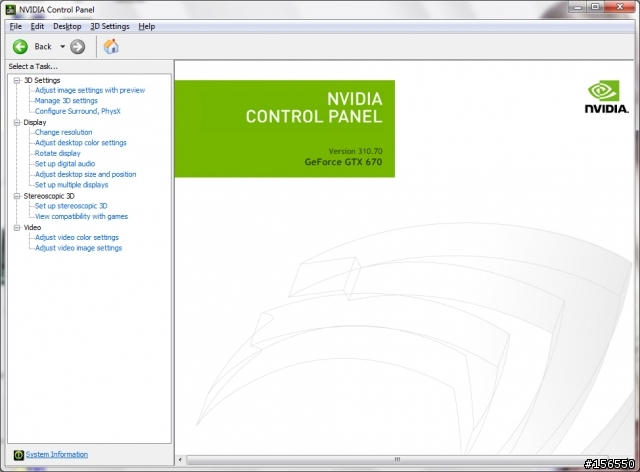Screen dimensions: 640x472
Task: Open the Help menu
Action: point(147,27)
